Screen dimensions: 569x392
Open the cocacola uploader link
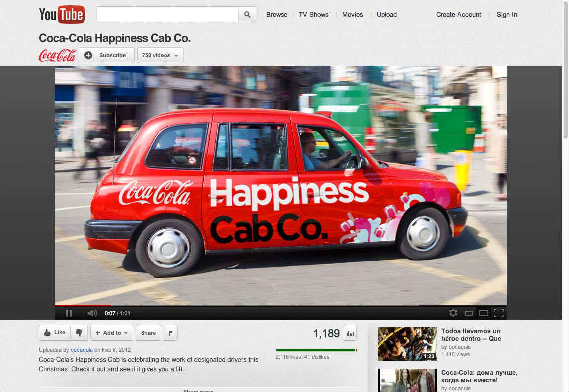click(81, 350)
